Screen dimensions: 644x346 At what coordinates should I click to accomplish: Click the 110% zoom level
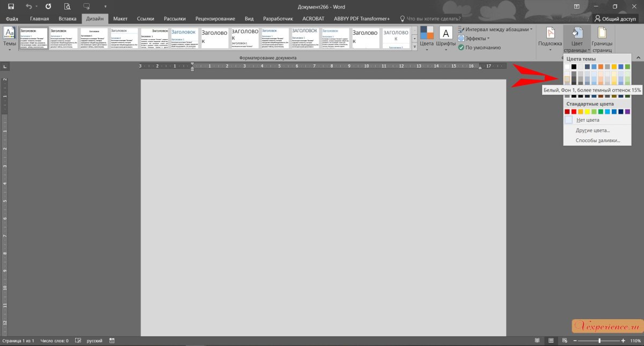click(636, 341)
